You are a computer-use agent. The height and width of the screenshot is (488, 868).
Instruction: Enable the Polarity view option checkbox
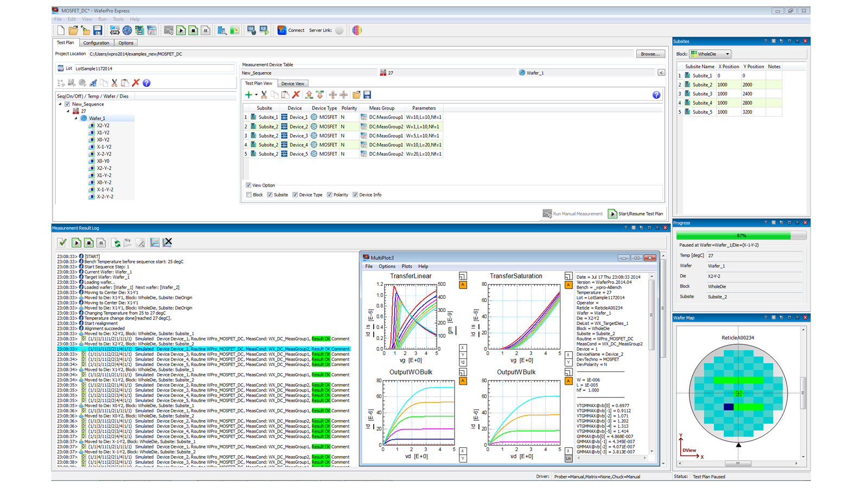[x=329, y=195]
